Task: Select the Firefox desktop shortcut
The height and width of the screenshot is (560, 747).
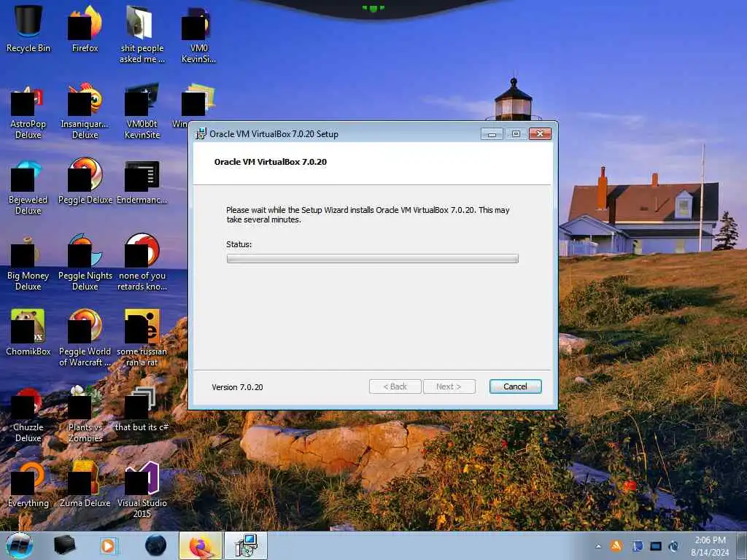Action: 85,28
